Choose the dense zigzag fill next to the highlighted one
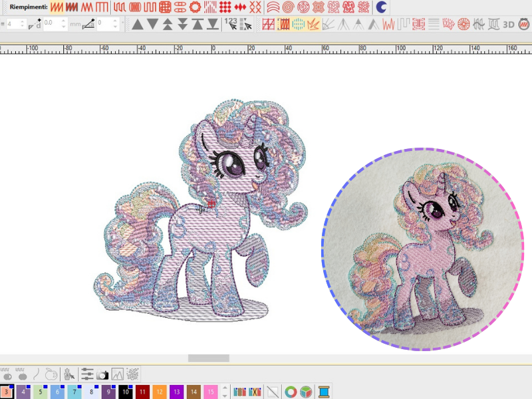 point(72,7)
